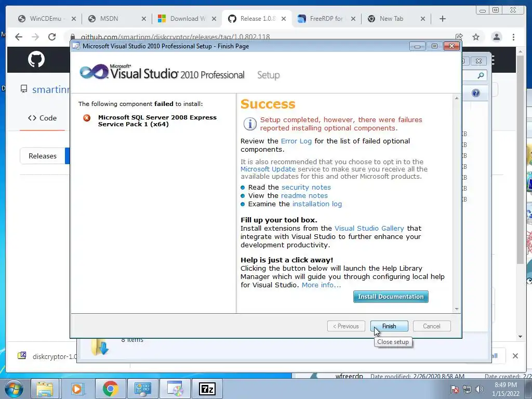Click the search magnifier in Explorer window
This screenshot has width=532, height=399.
coord(481,75)
